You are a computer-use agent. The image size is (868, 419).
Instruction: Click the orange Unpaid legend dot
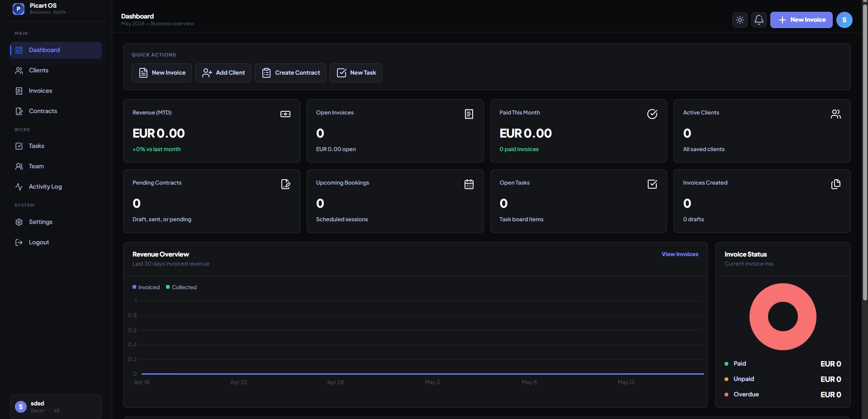coord(726,379)
